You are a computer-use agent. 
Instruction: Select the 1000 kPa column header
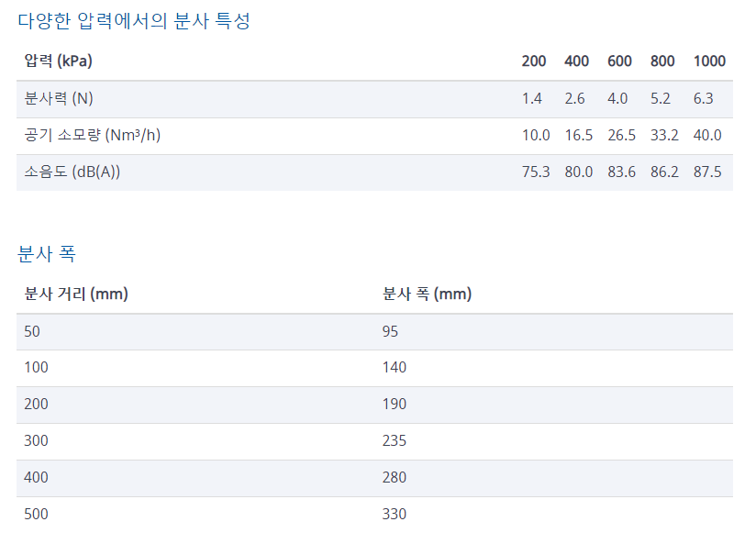pos(708,61)
